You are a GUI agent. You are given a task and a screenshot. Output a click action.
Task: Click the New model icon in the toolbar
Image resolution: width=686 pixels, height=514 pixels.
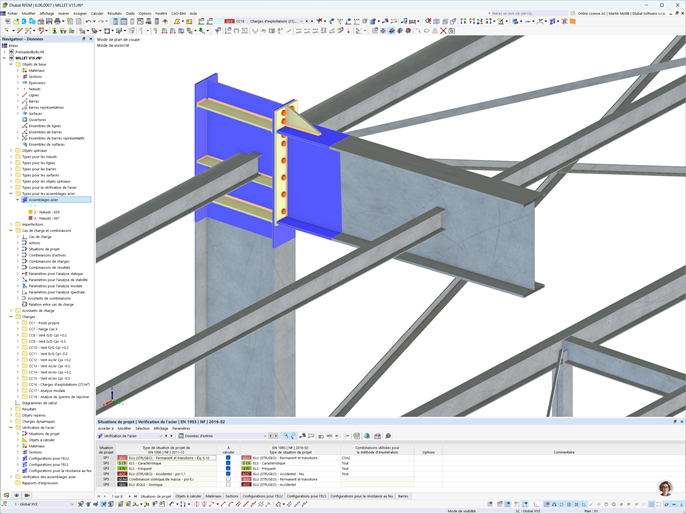[x=7, y=21]
